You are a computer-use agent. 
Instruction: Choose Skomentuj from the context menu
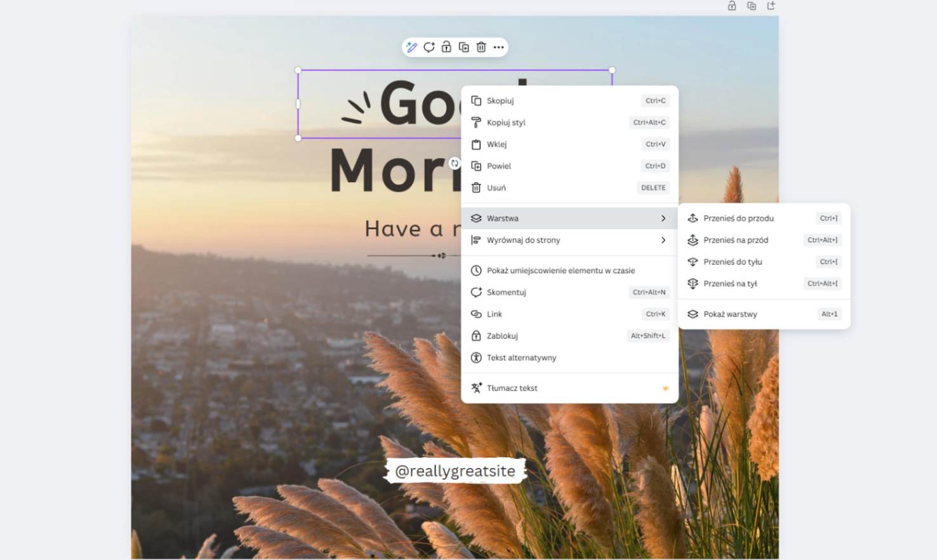pos(569,292)
